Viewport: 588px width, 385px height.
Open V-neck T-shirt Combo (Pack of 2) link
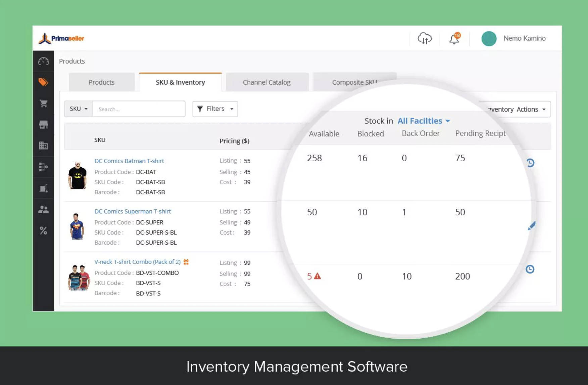click(x=137, y=262)
